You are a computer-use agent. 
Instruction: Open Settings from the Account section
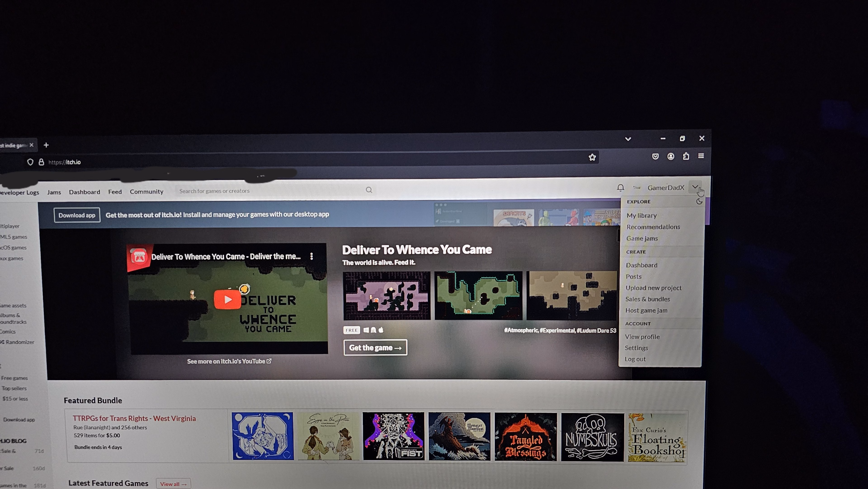coord(636,348)
